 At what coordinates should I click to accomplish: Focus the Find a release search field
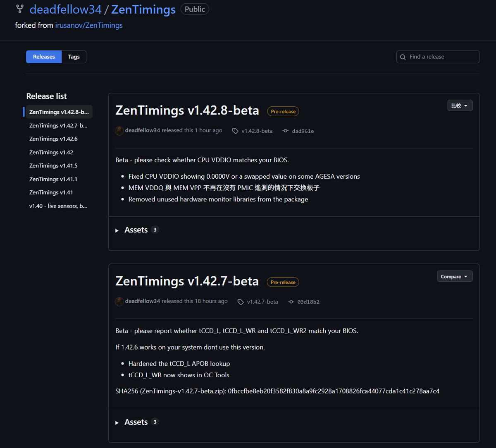tap(438, 57)
